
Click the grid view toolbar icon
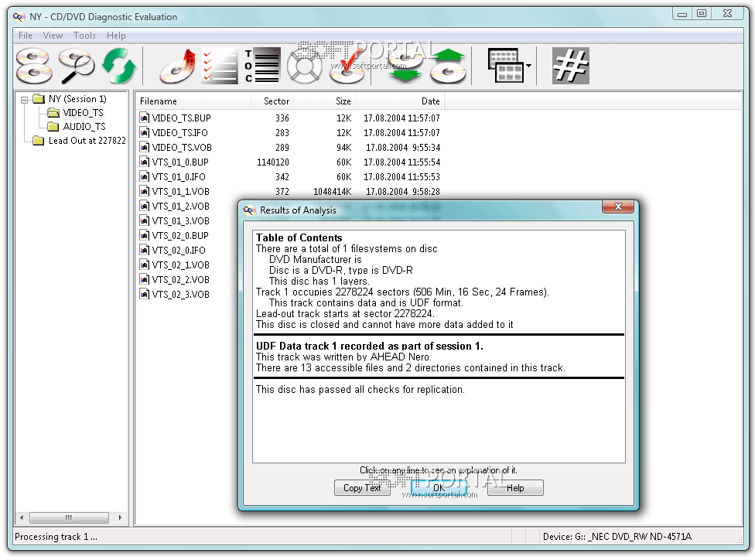coord(505,66)
